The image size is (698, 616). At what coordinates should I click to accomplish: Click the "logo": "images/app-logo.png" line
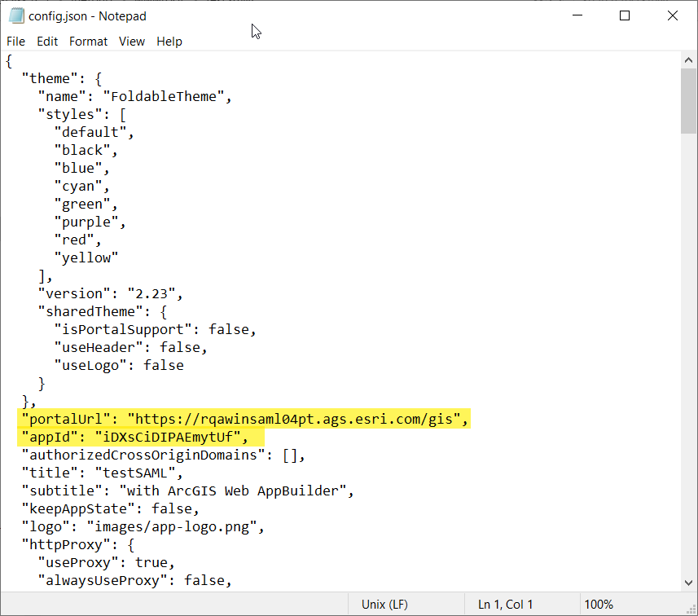(143, 527)
